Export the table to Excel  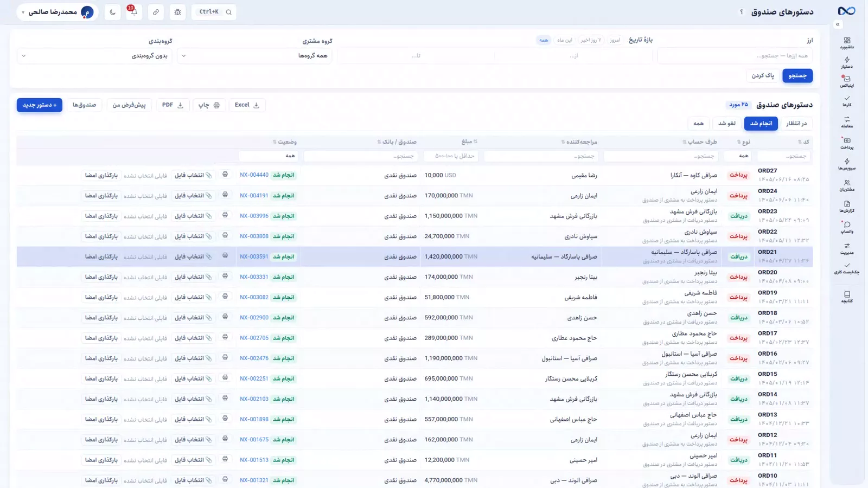click(247, 105)
